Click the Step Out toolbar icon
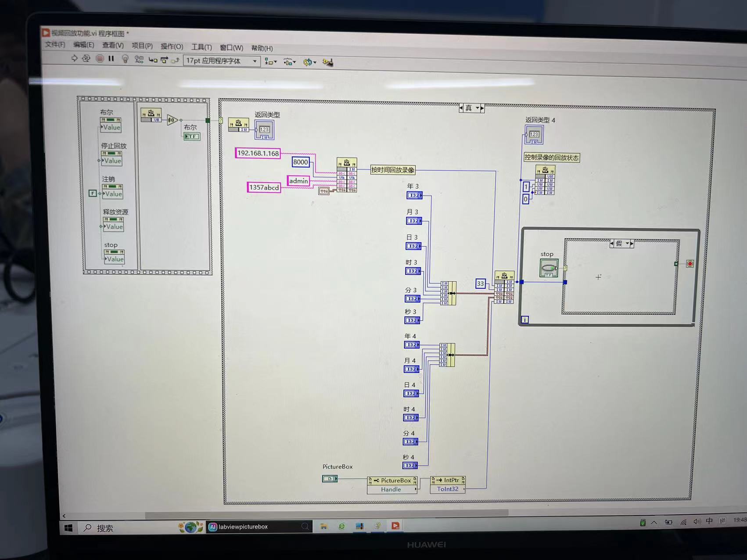This screenshot has width=747, height=560. [175, 60]
